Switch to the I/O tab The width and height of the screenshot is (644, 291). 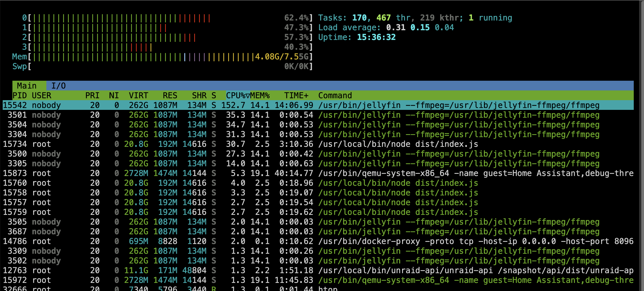(x=58, y=86)
